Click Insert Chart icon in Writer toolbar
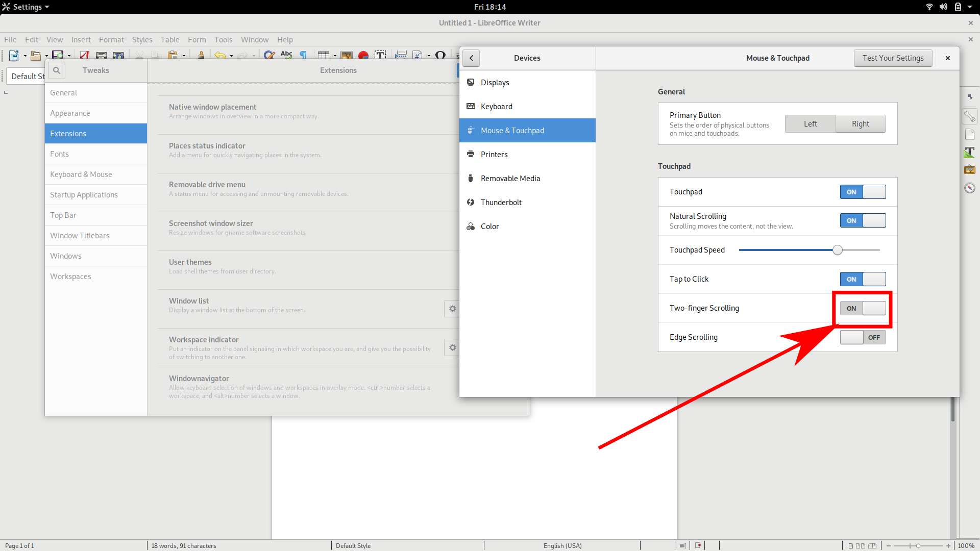The width and height of the screenshot is (980, 551). coord(363,55)
